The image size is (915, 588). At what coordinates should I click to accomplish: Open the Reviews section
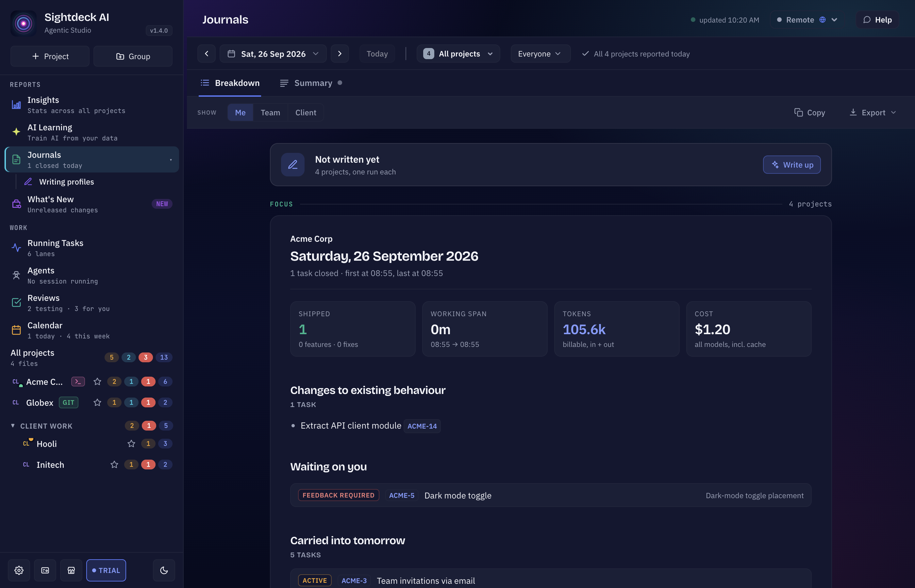tap(91, 303)
